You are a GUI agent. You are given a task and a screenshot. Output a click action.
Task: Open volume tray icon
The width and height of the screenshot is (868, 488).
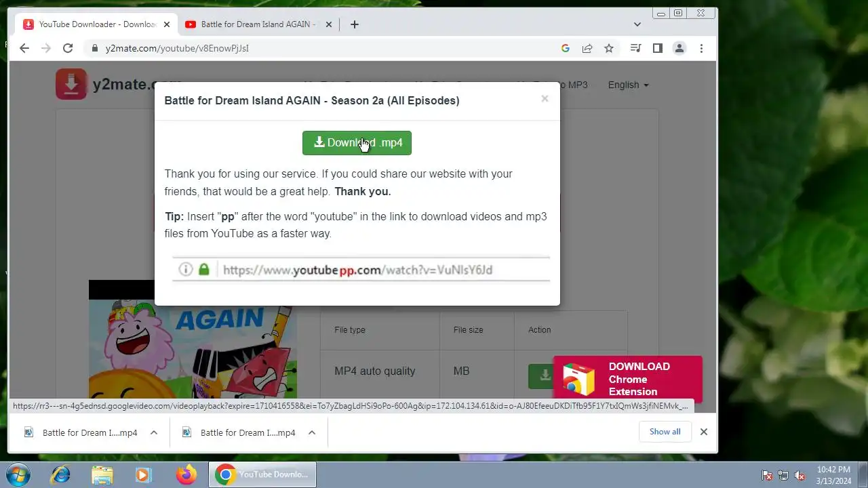(800, 475)
